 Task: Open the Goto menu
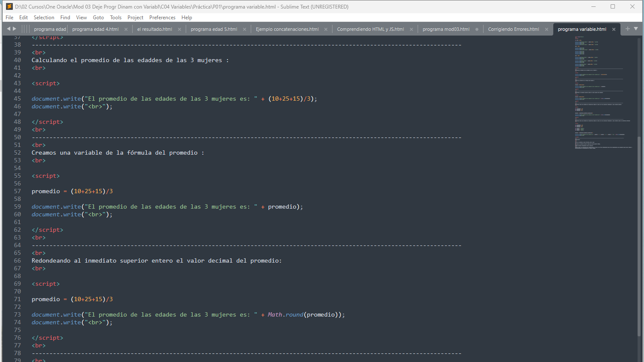[98, 18]
